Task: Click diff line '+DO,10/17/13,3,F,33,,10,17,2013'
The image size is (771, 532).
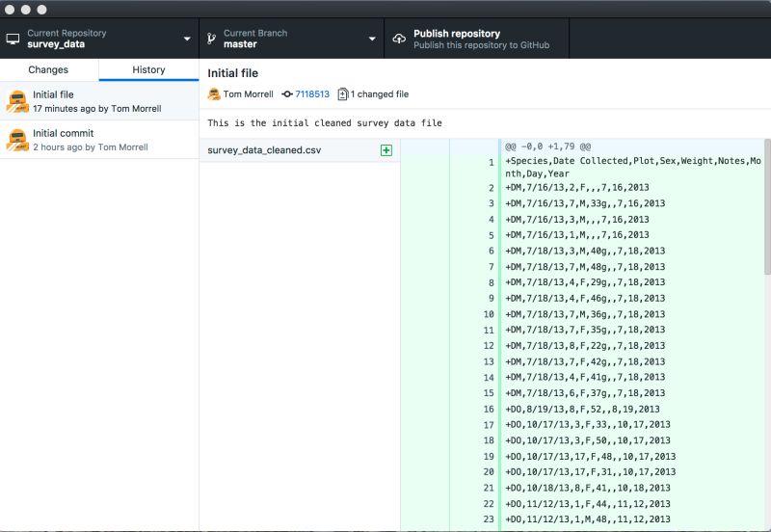Action: (x=588, y=425)
